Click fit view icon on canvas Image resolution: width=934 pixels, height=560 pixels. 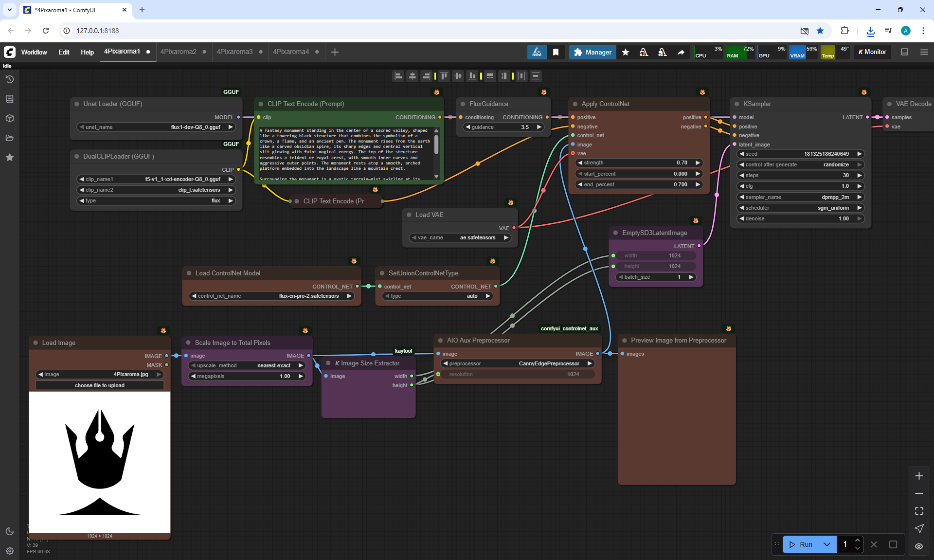919,511
